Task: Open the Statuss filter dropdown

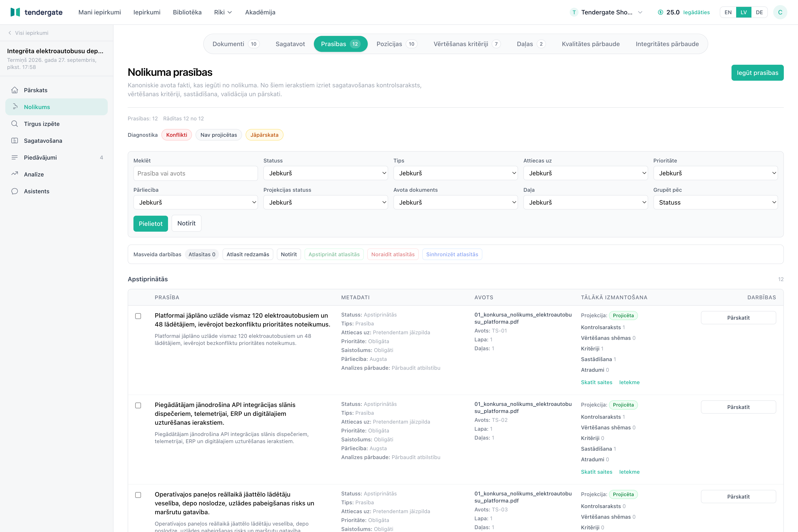Action: (325, 173)
